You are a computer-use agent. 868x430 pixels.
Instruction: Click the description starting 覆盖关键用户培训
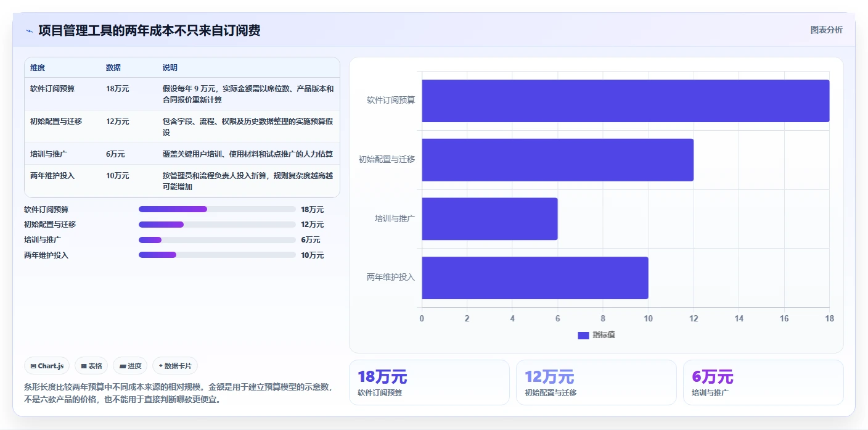click(x=248, y=154)
